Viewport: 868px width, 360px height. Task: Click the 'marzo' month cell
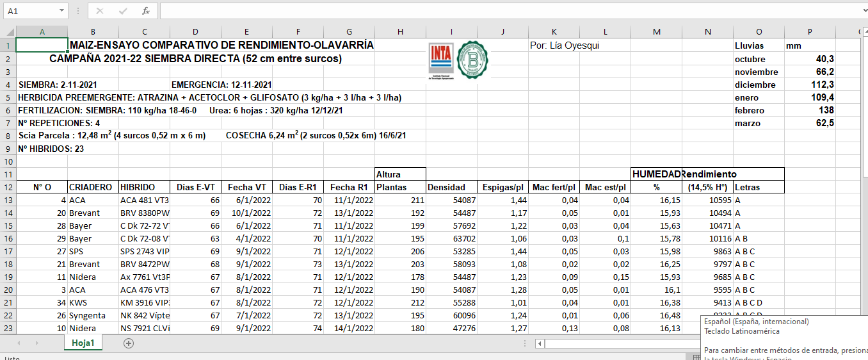(x=759, y=123)
